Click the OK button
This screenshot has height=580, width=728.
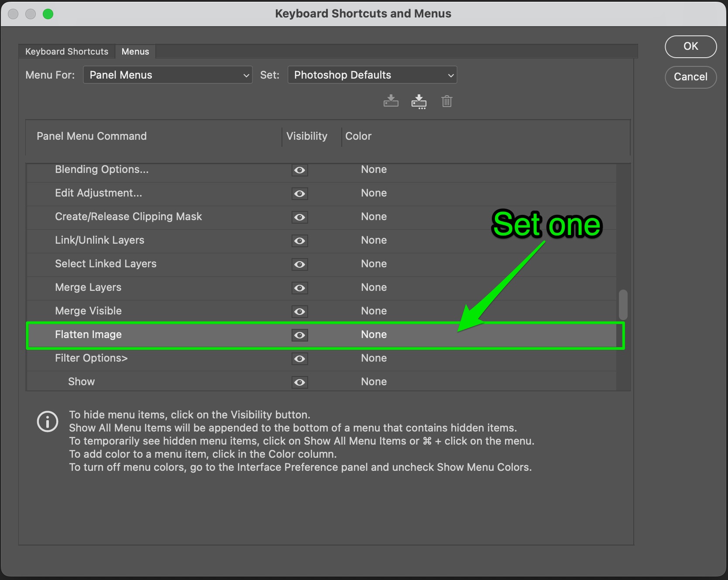tap(690, 46)
